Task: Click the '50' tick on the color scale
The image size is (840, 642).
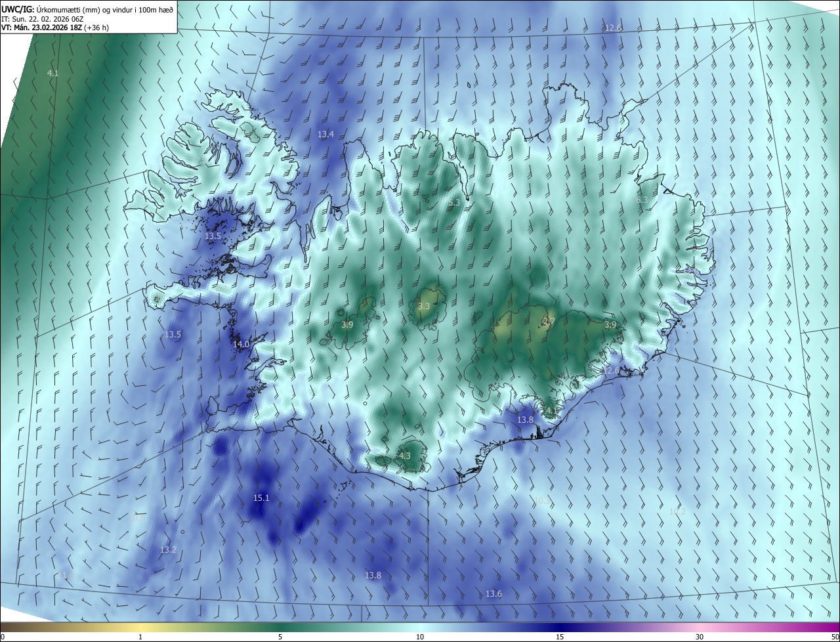Action: [835, 637]
